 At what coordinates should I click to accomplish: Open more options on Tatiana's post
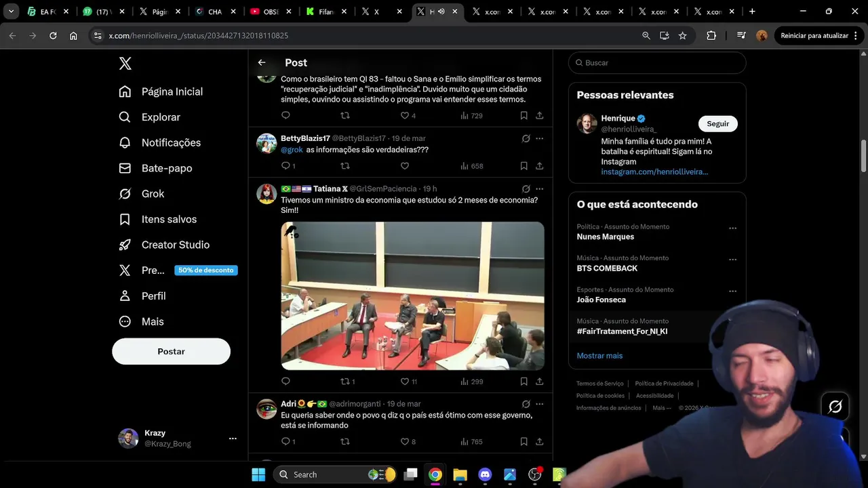(x=540, y=189)
